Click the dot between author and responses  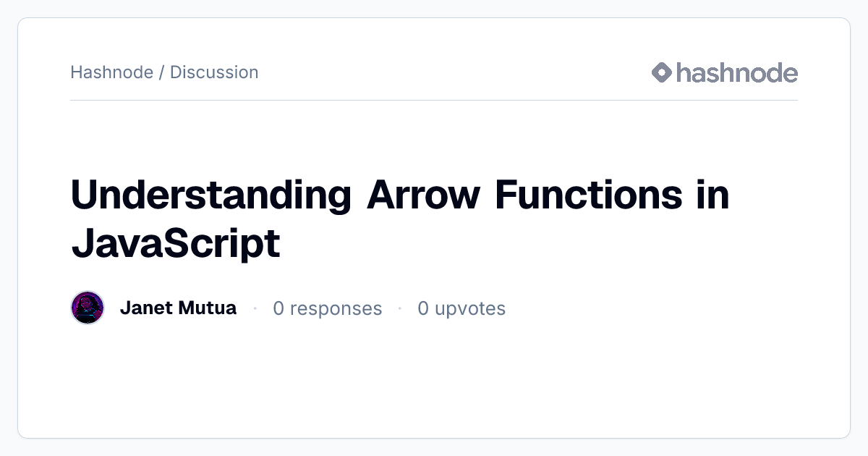255,309
